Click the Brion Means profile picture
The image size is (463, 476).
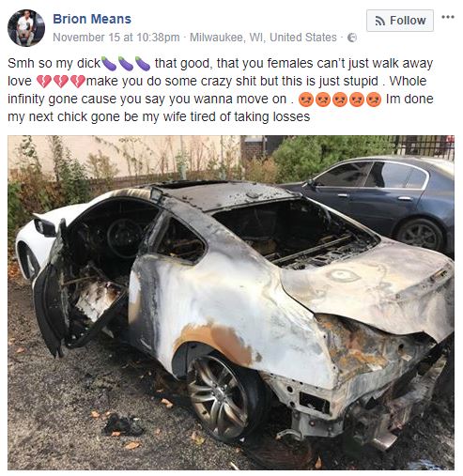pyautogui.click(x=26, y=28)
